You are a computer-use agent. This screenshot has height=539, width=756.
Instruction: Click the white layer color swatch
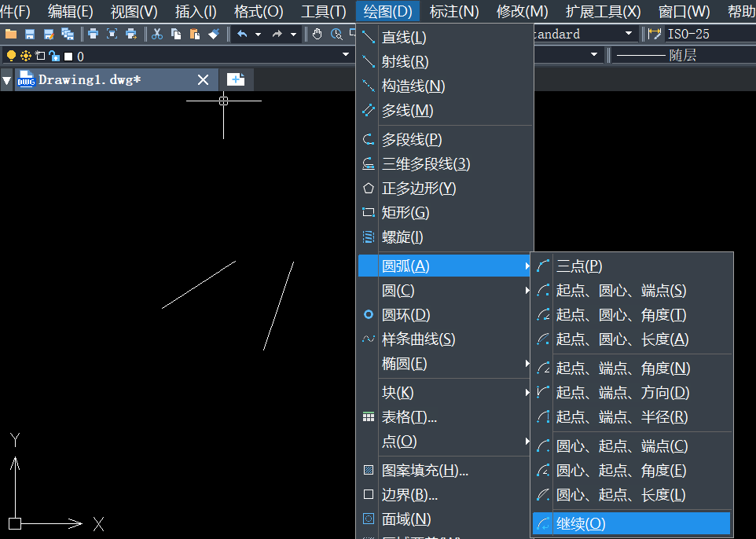point(68,57)
